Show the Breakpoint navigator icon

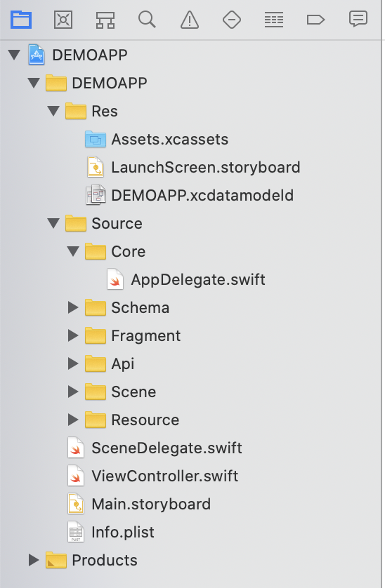[x=315, y=20]
